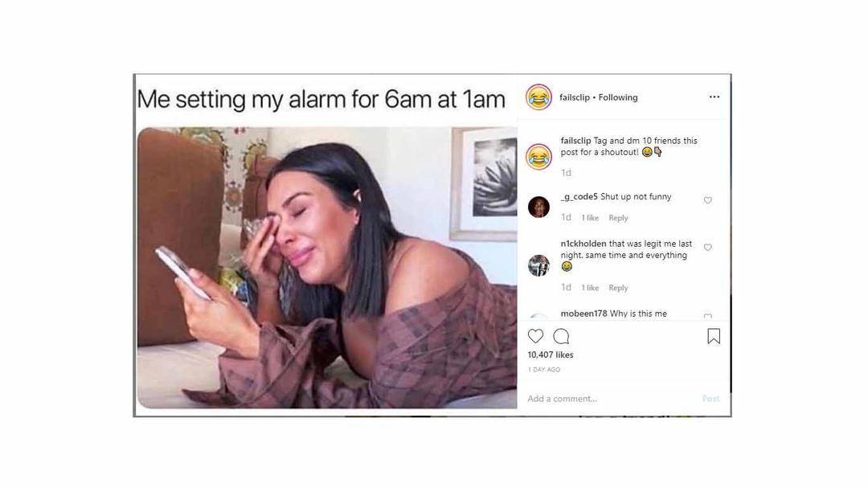
Task: Open mobeen178 username link
Action: (x=583, y=314)
